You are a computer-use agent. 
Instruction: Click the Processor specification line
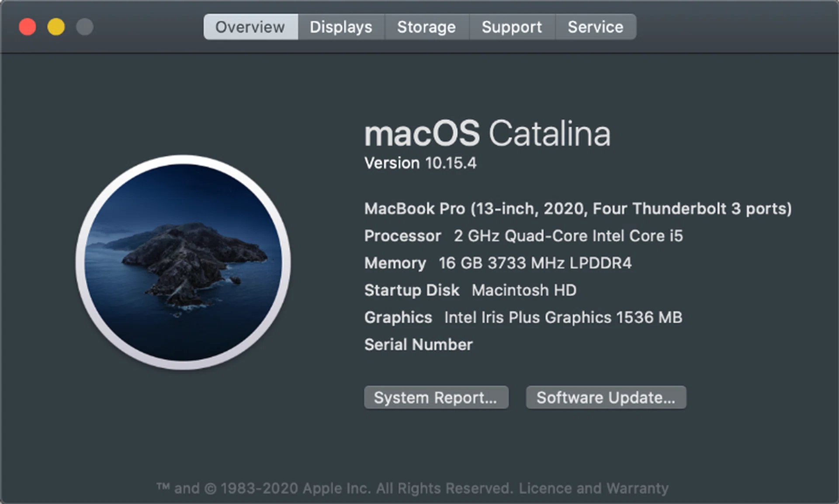[523, 236]
